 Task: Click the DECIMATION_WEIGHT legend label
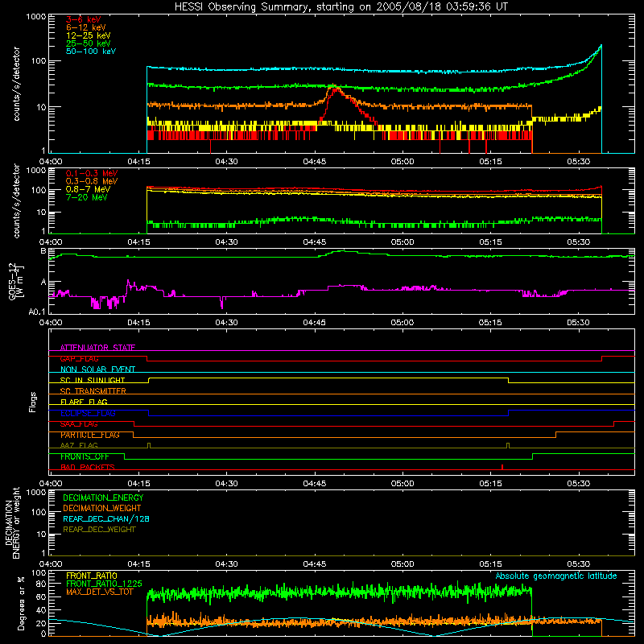coord(102,508)
